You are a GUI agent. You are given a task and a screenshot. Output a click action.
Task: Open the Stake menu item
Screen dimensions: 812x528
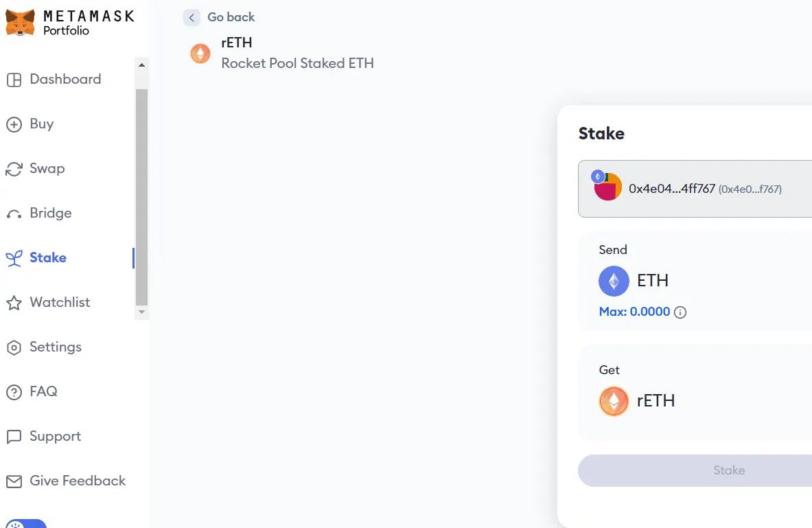tap(47, 257)
